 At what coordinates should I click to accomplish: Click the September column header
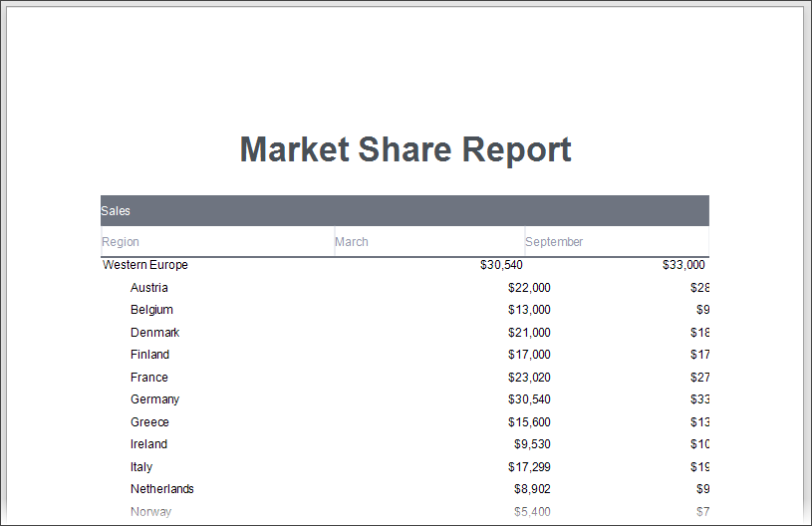(x=554, y=242)
